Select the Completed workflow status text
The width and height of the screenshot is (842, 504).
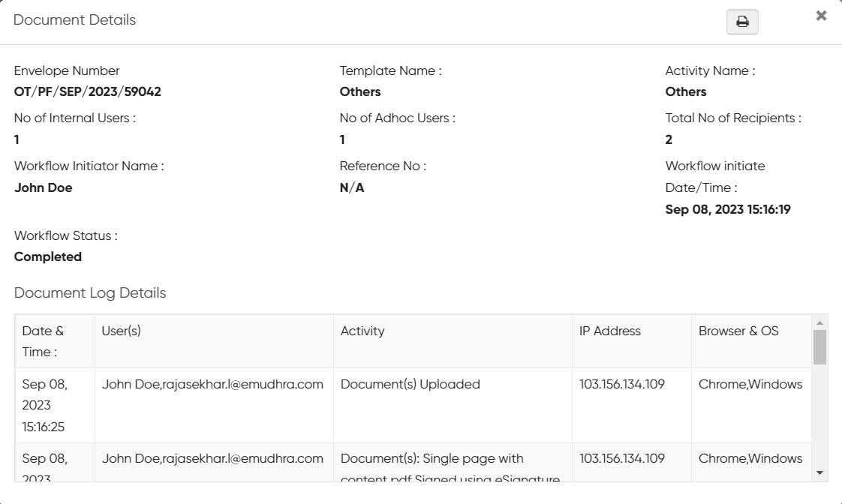tap(48, 256)
